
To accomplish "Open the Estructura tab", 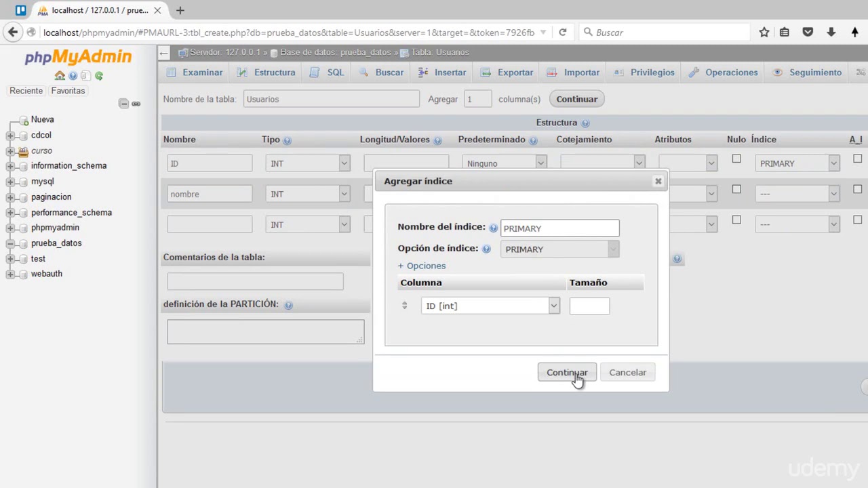I will tap(266, 73).
